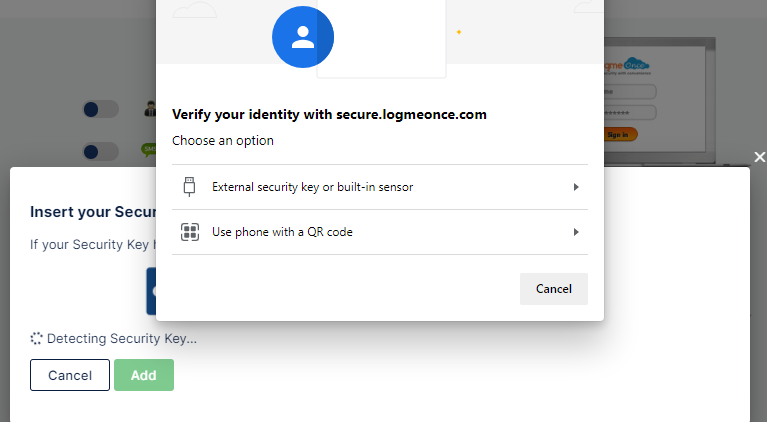Click the green Add button

pos(144,375)
